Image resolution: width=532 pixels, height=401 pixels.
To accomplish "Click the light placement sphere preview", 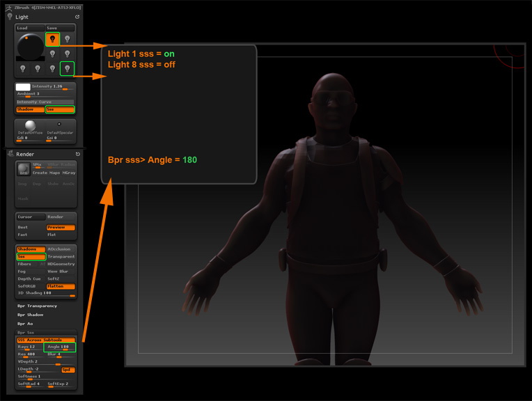I will pos(31,47).
